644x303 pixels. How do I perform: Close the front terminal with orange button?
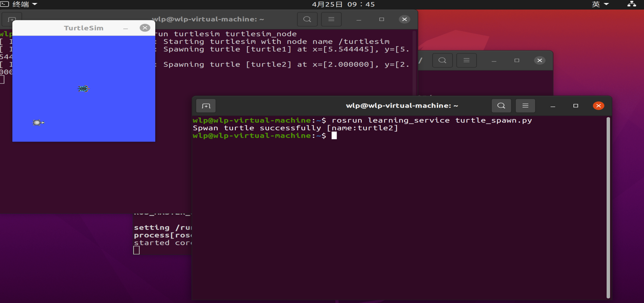[598, 106]
